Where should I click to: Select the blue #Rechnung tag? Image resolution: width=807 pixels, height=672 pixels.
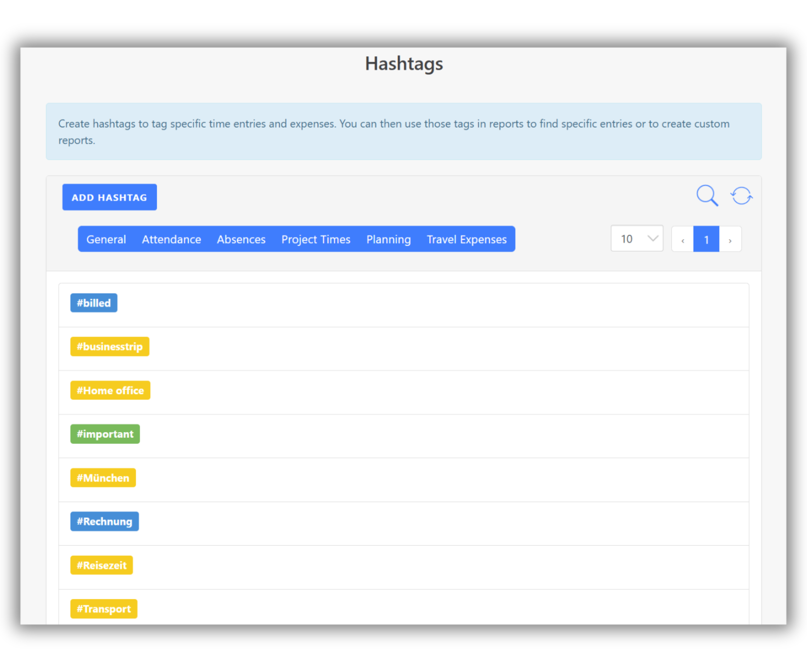[x=105, y=521]
